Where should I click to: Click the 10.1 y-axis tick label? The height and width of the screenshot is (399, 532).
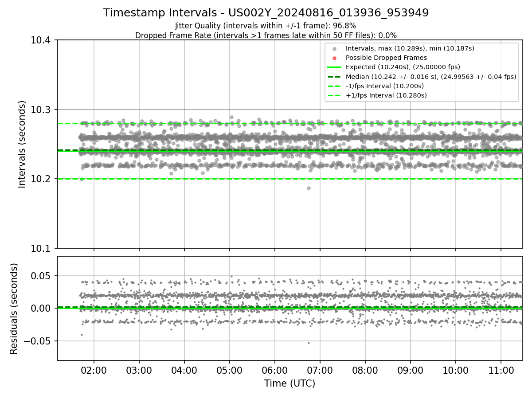pyautogui.click(x=42, y=248)
